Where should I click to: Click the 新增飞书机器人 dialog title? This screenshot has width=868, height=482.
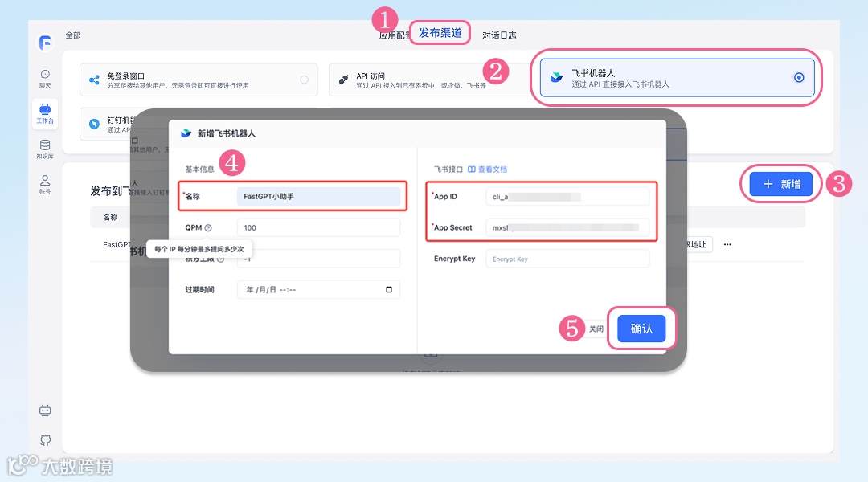(x=227, y=133)
